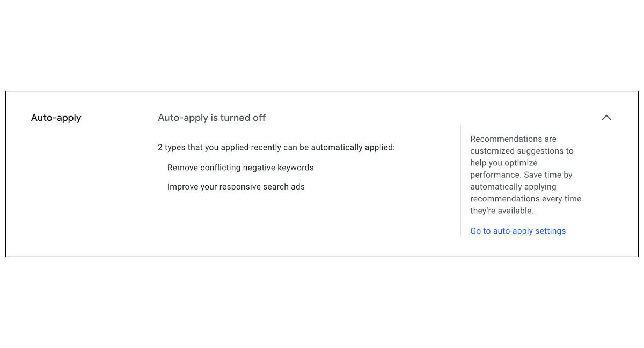Click "automatically applying" in the help text
This screenshot has height=348, width=644.
(513, 187)
